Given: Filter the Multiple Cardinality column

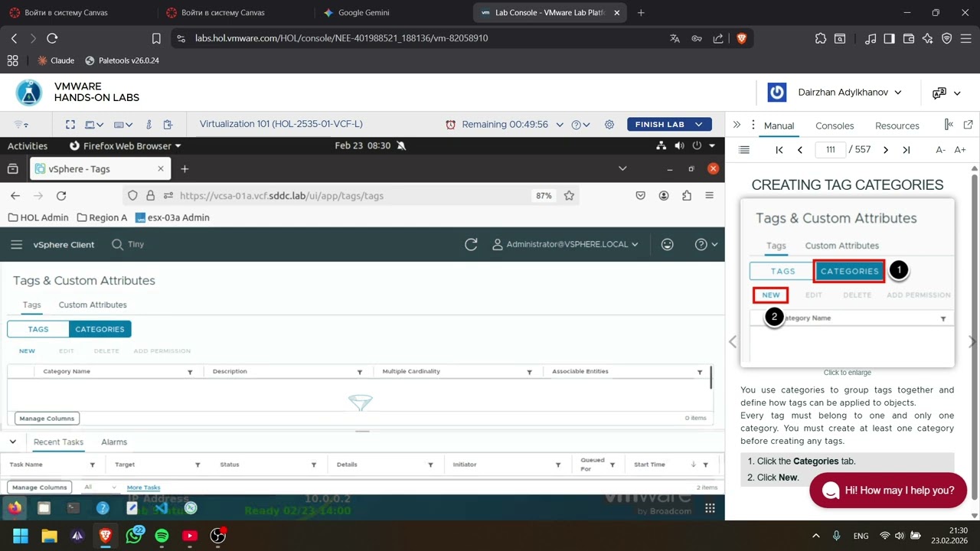Looking at the screenshot, I should (529, 372).
